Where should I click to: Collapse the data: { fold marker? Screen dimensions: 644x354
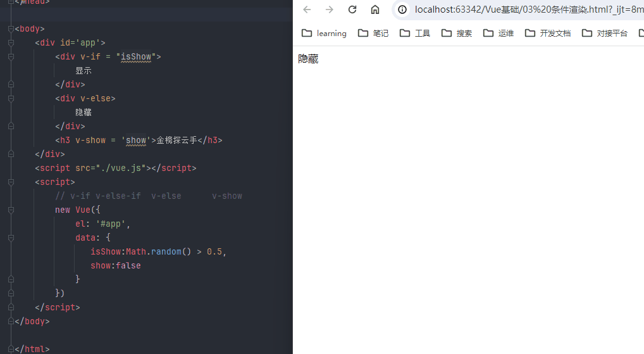pos(11,237)
